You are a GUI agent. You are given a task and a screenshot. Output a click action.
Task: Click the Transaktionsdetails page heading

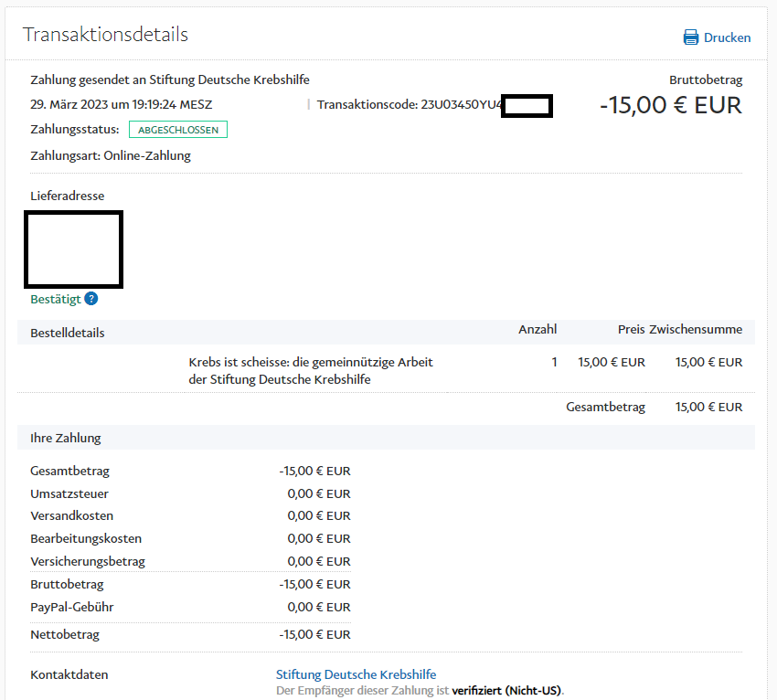pos(105,35)
